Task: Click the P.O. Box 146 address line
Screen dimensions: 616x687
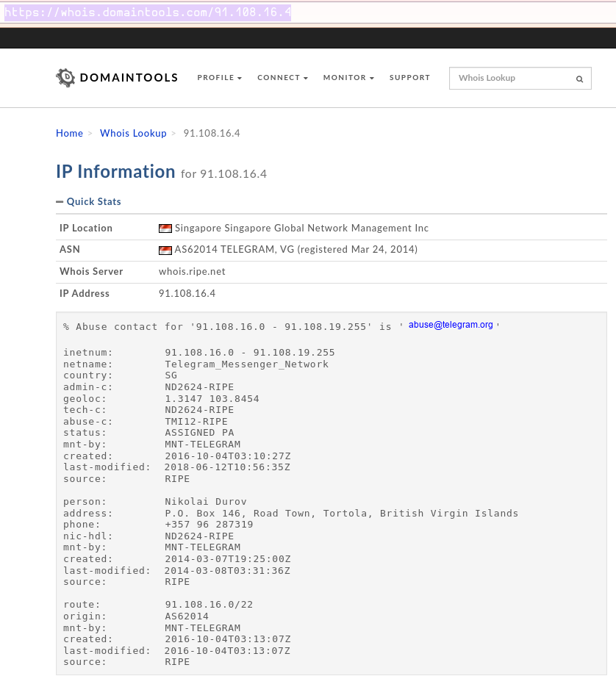Action: [x=342, y=514]
